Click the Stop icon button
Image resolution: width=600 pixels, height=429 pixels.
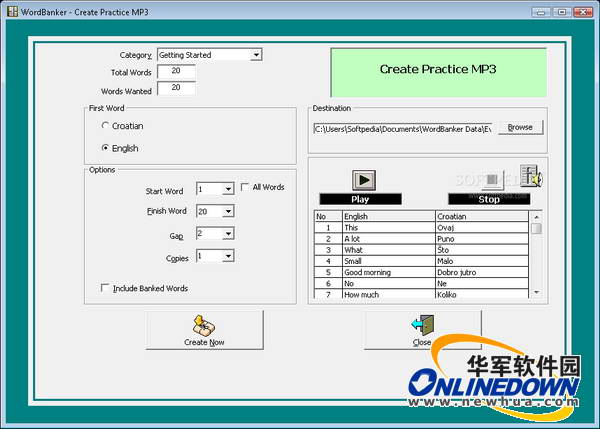coord(492,180)
